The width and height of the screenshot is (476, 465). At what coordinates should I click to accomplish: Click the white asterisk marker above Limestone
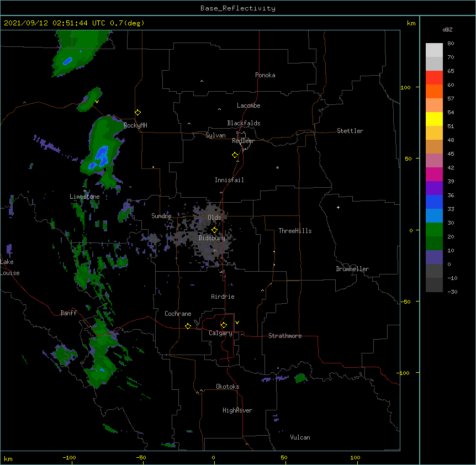coord(85,191)
